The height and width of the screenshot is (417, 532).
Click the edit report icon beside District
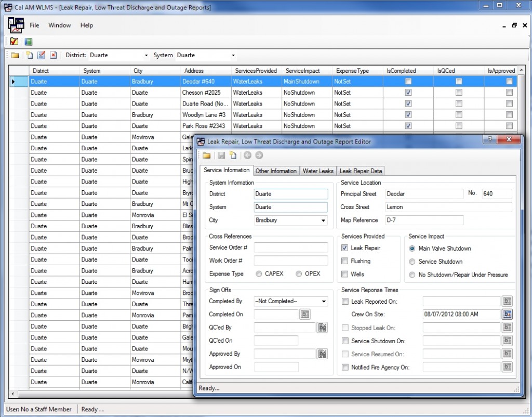[41, 55]
